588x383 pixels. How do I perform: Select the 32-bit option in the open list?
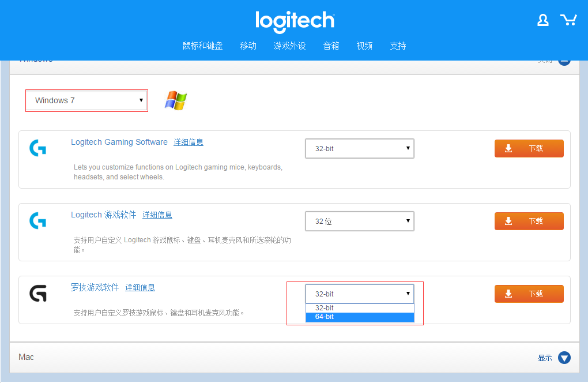pyautogui.click(x=360, y=307)
